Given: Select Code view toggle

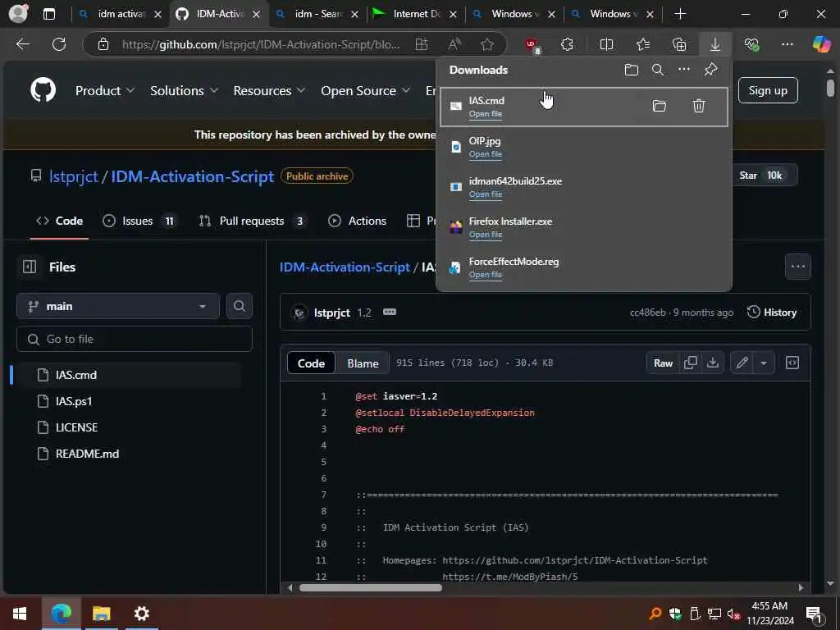Looking at the screenshot, I should pyautogui.click(x=311, y=363).
